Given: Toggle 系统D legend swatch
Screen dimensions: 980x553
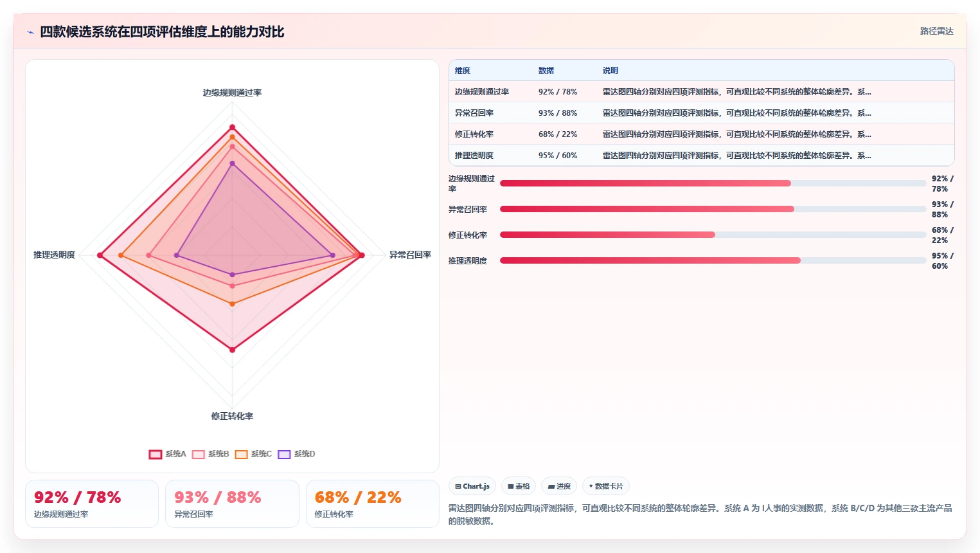Looking at the screenshot, I should click(284, 454).
